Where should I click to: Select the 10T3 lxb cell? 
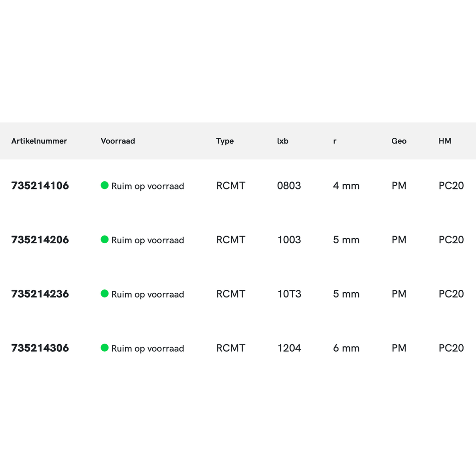[289, 294]
